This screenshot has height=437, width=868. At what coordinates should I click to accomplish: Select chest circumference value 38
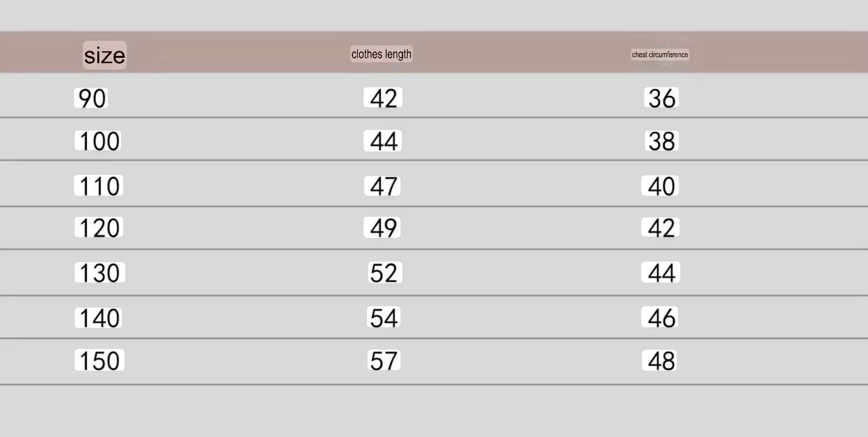pyautogui.click(x=662, y=141)
